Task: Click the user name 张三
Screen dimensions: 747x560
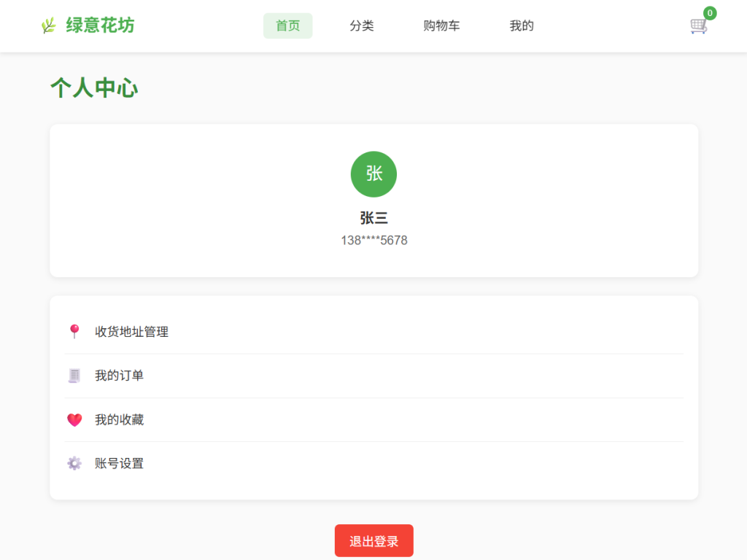Action: [x=373, y=218]
